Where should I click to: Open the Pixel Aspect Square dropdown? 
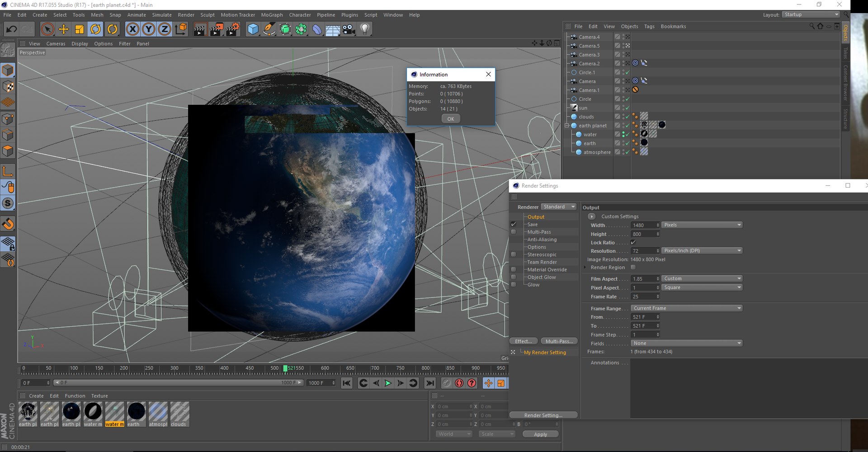point(702,287)
